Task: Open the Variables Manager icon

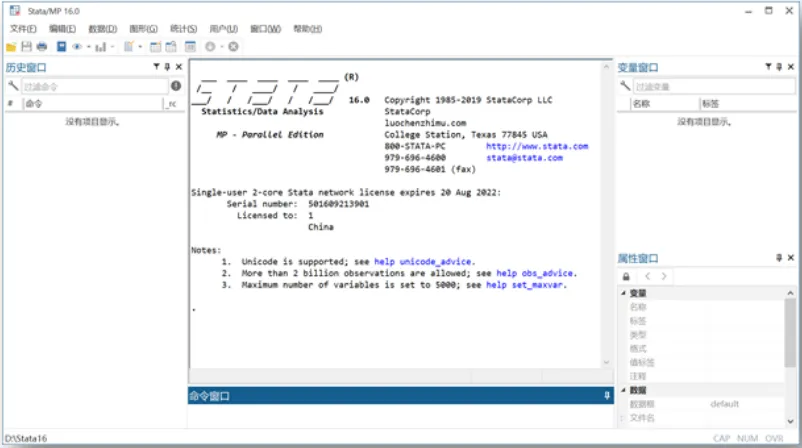Action: click(190, 47)
